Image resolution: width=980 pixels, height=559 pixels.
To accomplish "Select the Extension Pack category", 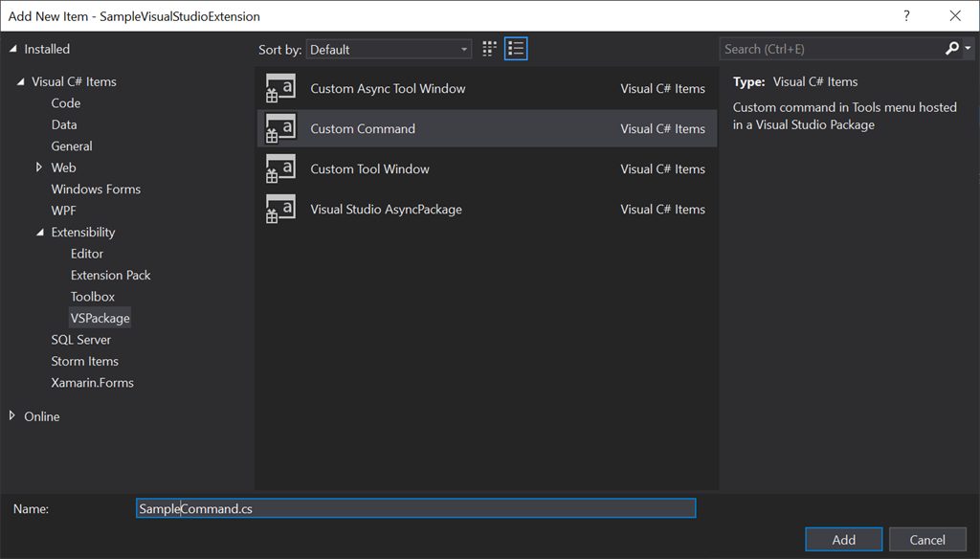I will (x=111, y=275).
